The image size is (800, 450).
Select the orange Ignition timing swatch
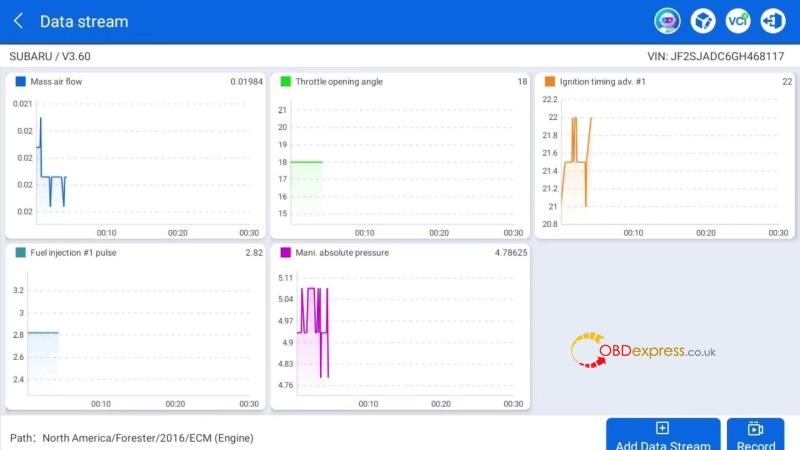549,82
